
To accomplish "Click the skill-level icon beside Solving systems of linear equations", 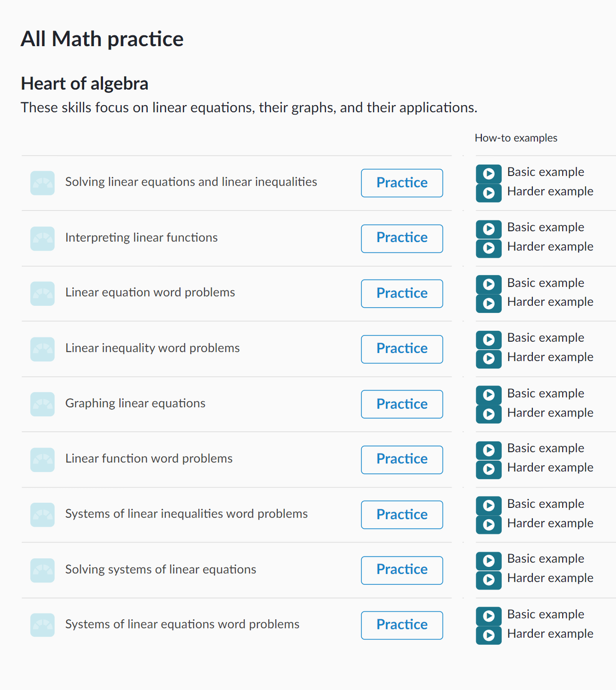I will point(43,570).
